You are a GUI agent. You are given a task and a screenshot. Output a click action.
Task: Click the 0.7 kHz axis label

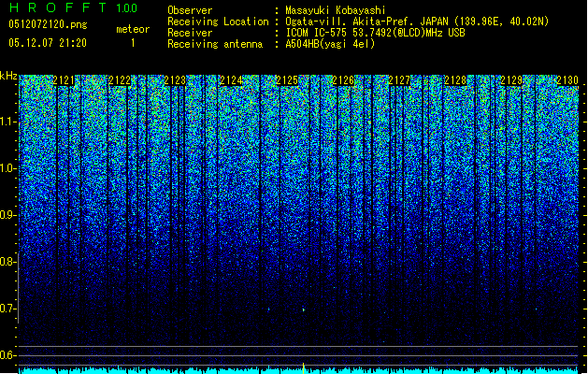pos(8,309)
